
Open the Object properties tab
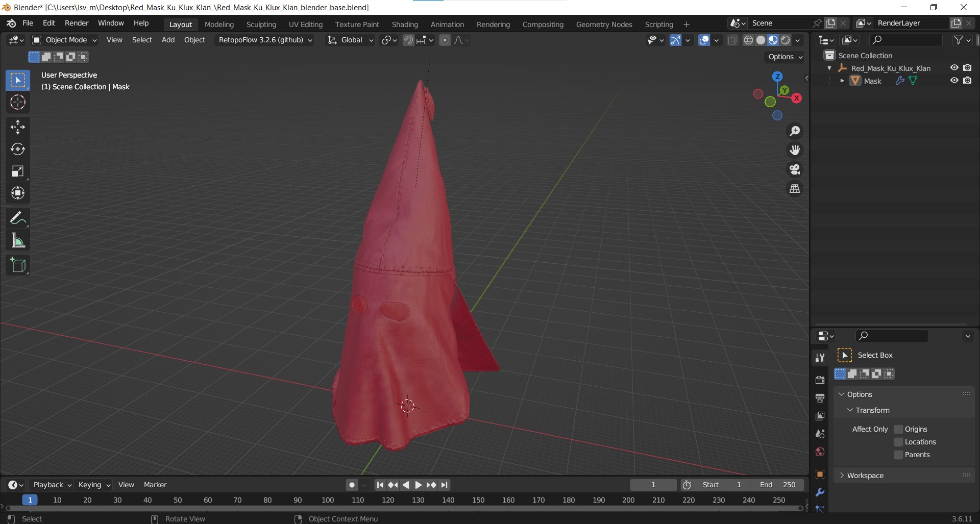[820, 474]
